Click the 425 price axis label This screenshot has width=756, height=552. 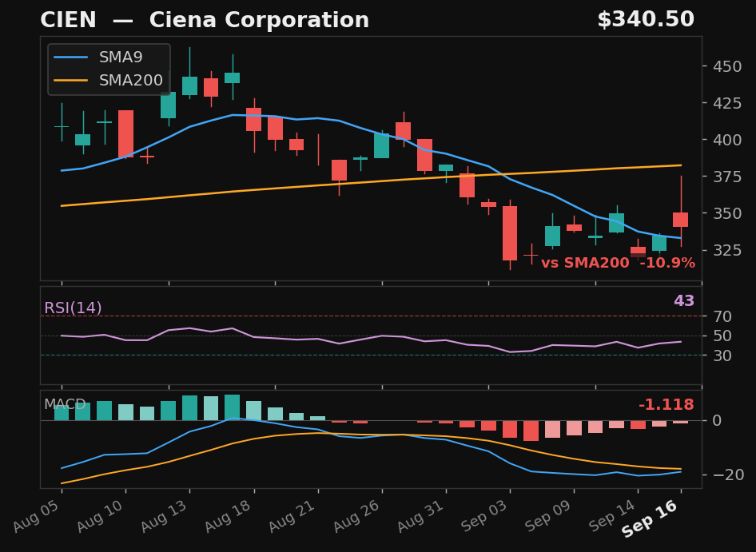[727, 103]
